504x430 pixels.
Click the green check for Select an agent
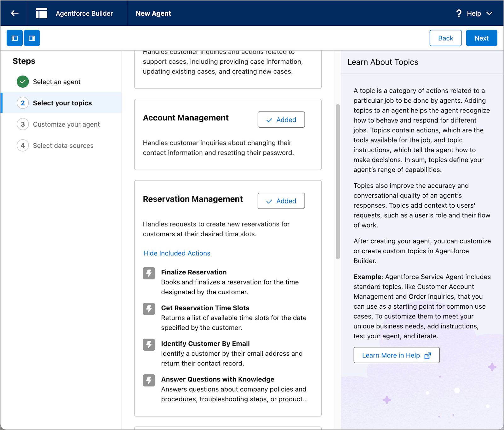[x=23, y=82]
